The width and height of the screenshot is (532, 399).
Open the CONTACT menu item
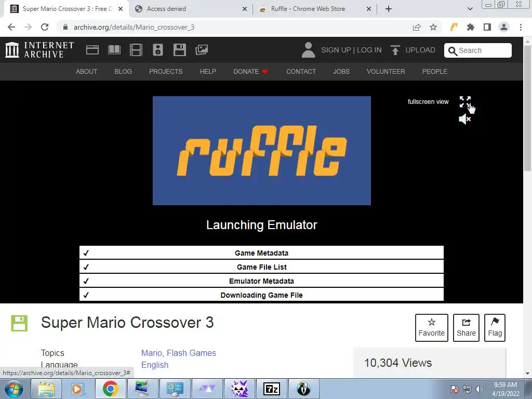pos(301,72)
